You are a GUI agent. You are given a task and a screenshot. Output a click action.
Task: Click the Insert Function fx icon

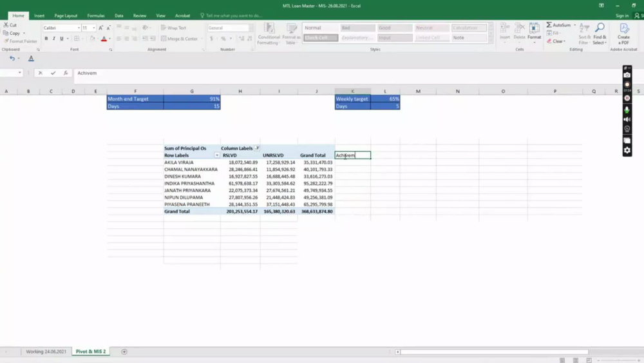[x=65, y=73]
